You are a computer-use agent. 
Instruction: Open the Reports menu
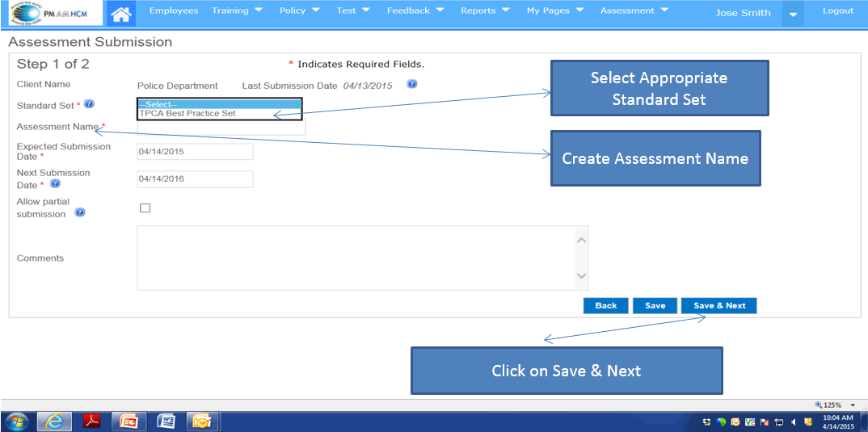coord(485,11)
